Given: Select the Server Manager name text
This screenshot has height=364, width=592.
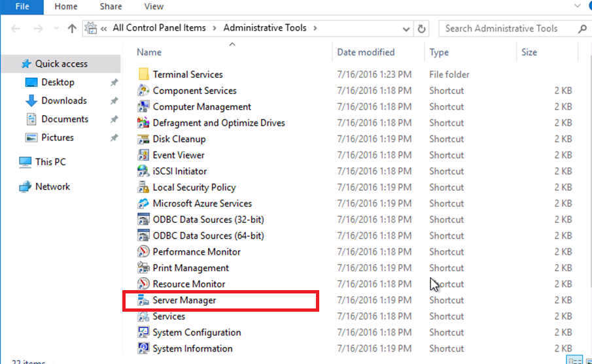Looking at the screenshot, I should point(184,300).
